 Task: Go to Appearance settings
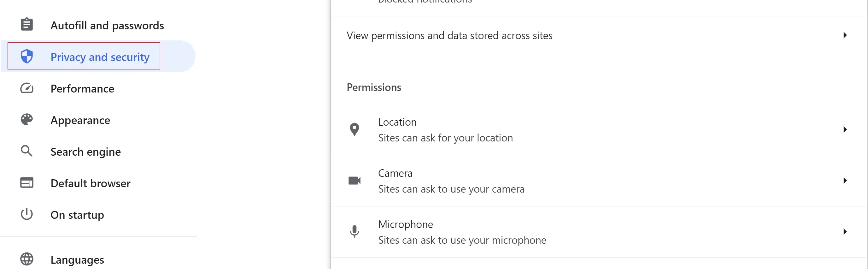(x=80, y=120)
